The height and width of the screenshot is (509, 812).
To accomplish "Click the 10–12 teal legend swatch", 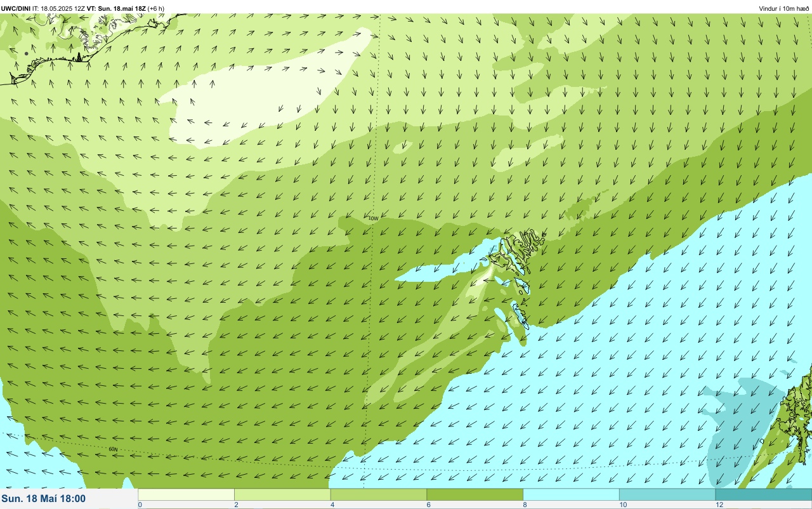I will 667,494.
